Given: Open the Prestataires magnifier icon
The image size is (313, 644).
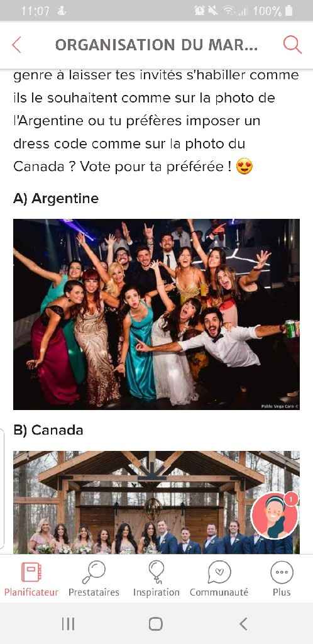Looking at the screenshot, I should [94, 572].
